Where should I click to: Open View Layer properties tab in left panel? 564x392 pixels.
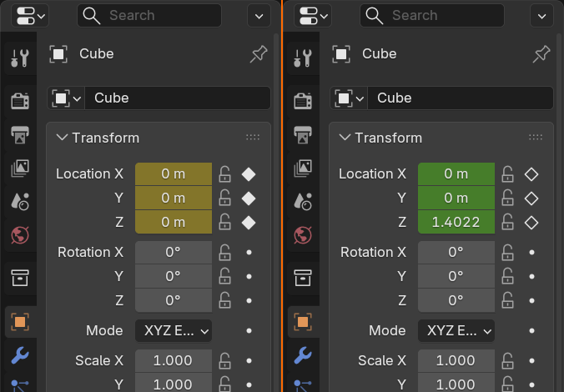coord(20,168)
